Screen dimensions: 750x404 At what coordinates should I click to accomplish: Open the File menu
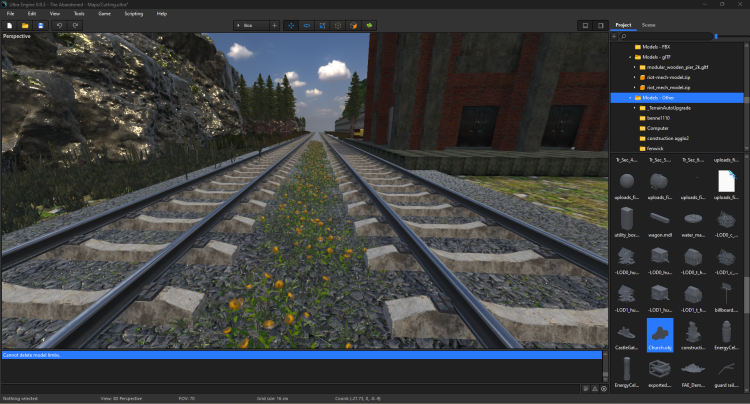[x=10, y=13]
